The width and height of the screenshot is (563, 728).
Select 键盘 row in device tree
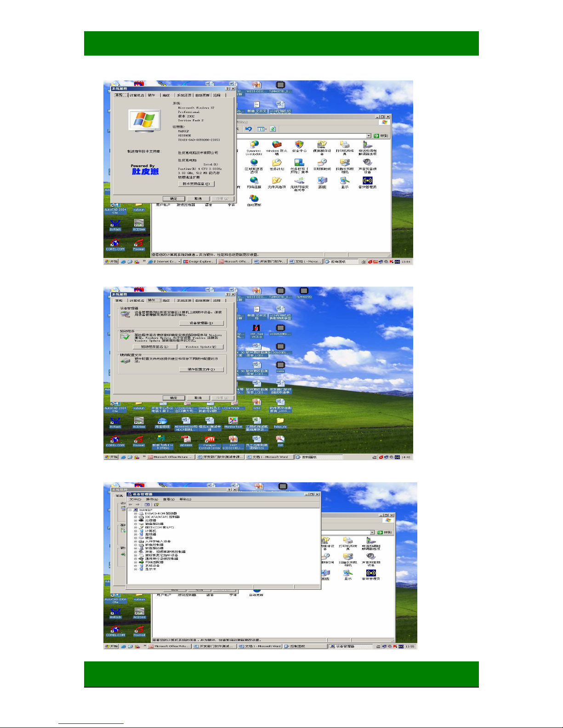[145, 538]
